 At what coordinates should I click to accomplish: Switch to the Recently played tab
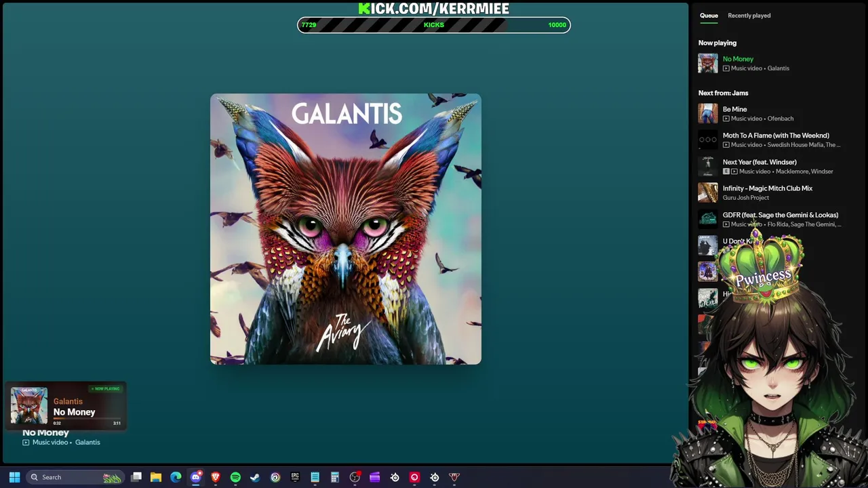tap(749, 16)
